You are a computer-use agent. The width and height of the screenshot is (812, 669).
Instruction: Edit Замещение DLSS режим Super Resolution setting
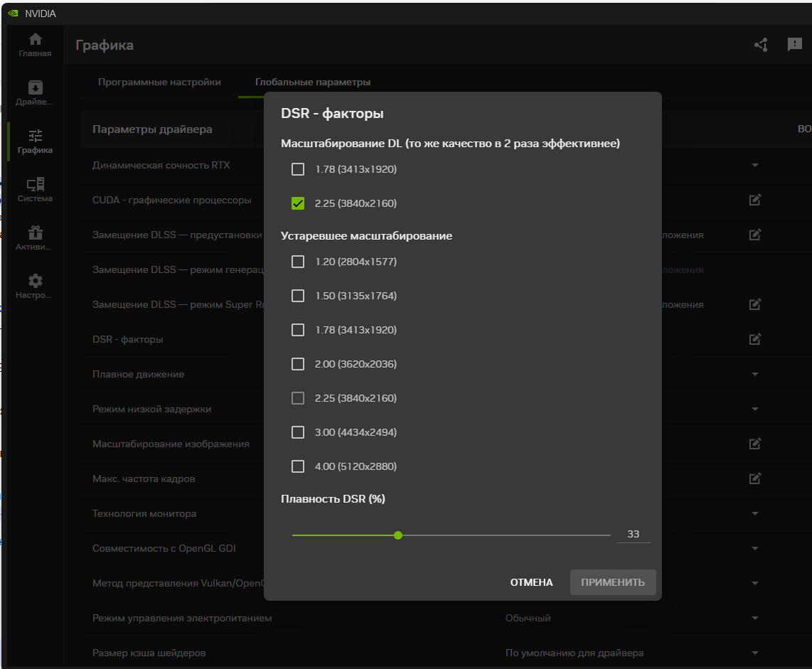pyautogui.click(x=755, y=304)
